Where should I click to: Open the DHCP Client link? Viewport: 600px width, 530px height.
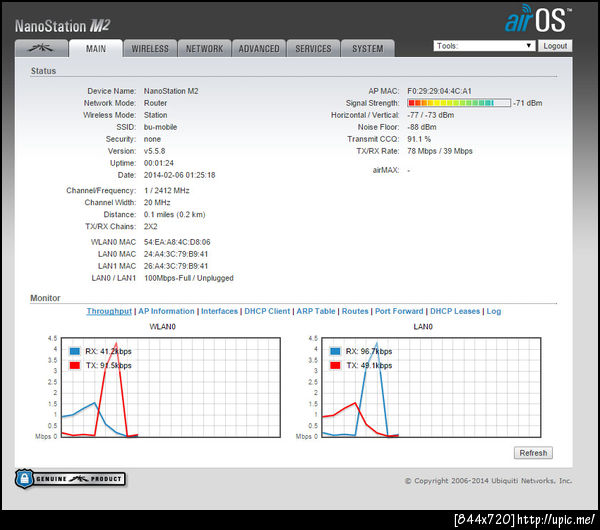point(267,311)
